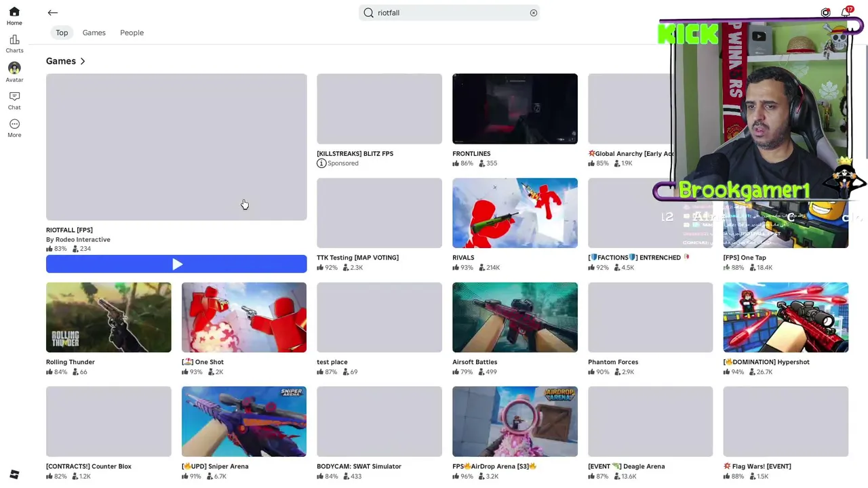868x488 pixels.
Task: Open the Airsoft Battles thumbnail
Action: pyautogui.click(x=515, y=317)
